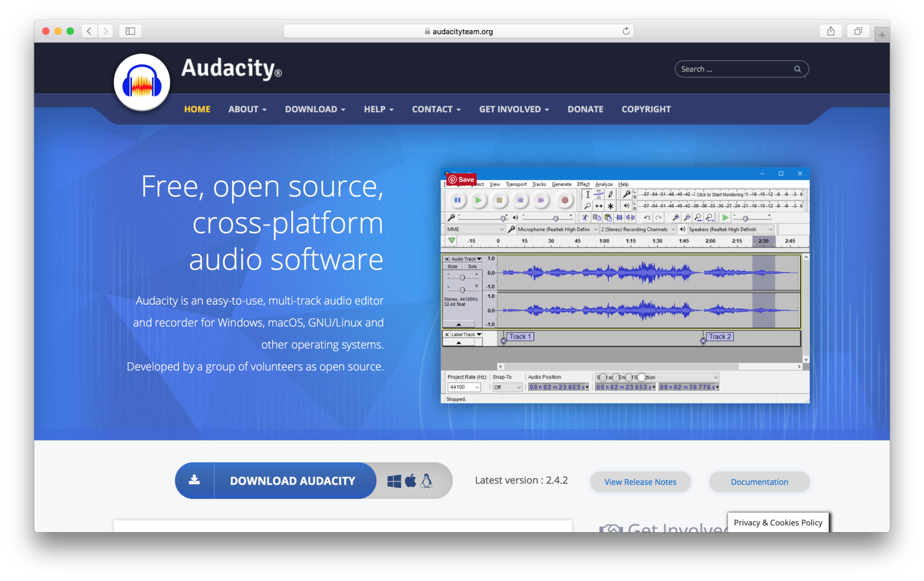The image size is (924, 581).
Task: Open the Recording Channels dropdown
Action: coord(638,229)
